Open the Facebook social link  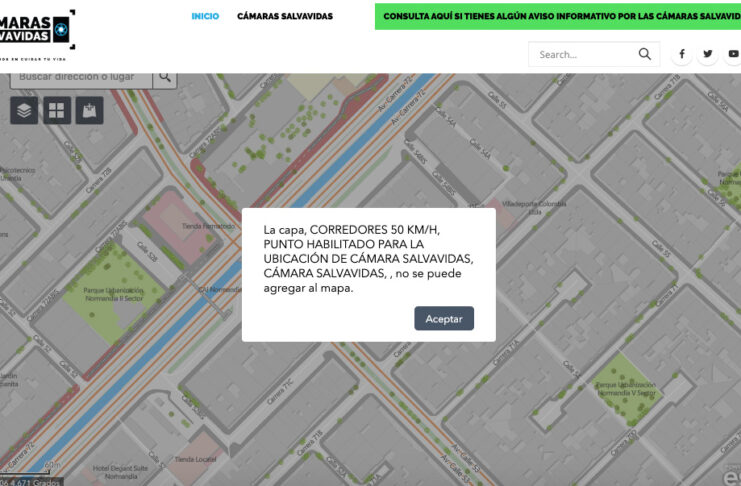[682, 54]
